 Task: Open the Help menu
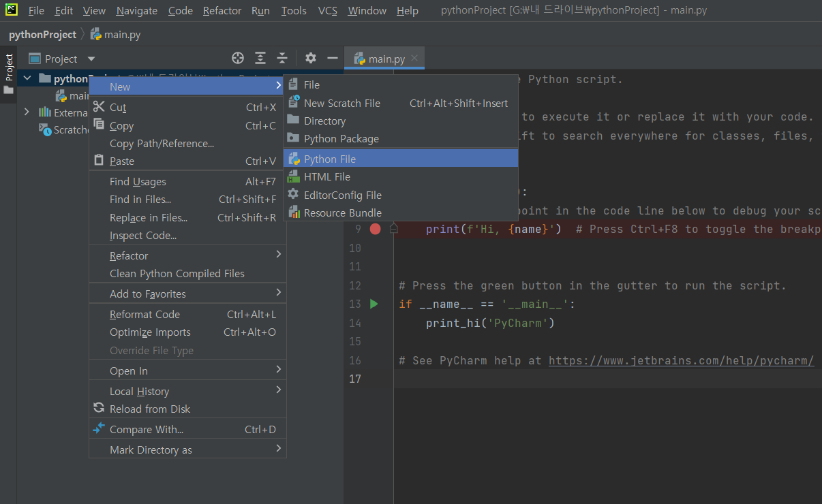coord(408,11)
